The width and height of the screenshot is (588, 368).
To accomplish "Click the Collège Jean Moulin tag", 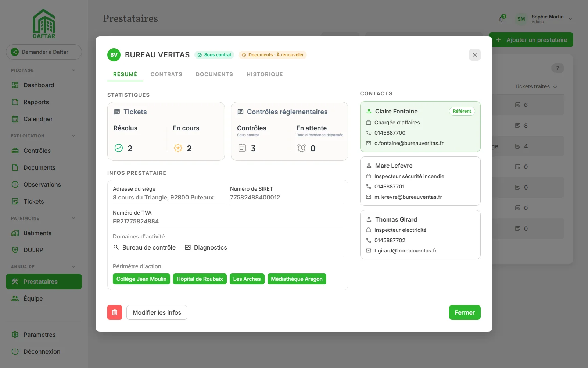I will pyautogui.click(x=141, y=279).
